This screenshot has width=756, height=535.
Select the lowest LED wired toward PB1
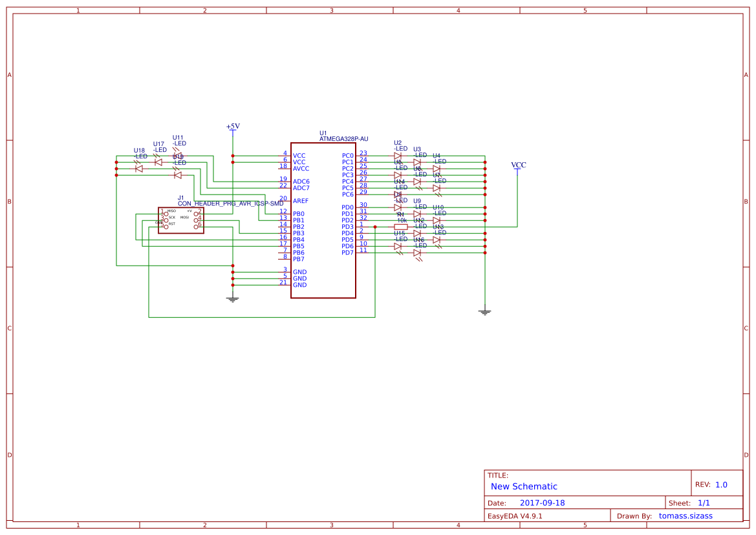(x=177, y=176)
